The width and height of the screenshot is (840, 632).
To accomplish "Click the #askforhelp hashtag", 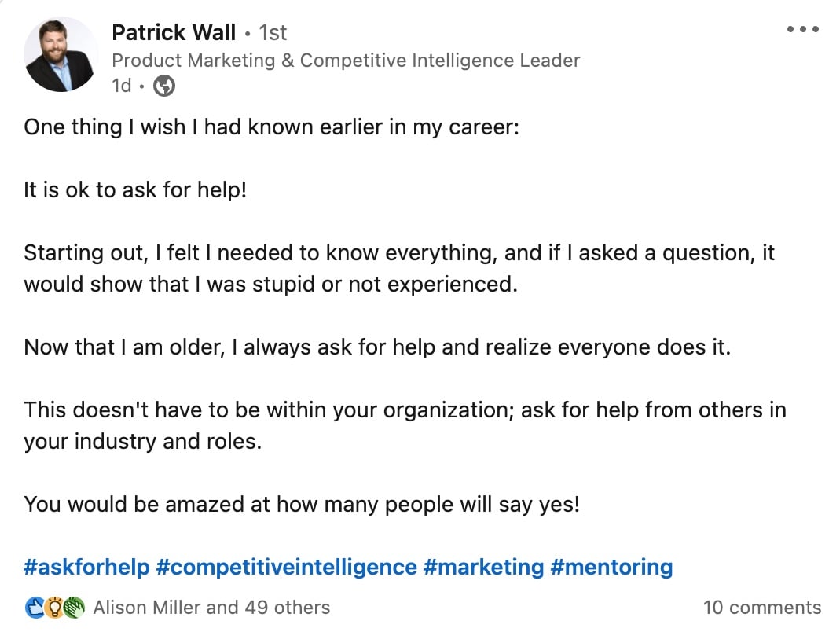I will pos(86,567).
